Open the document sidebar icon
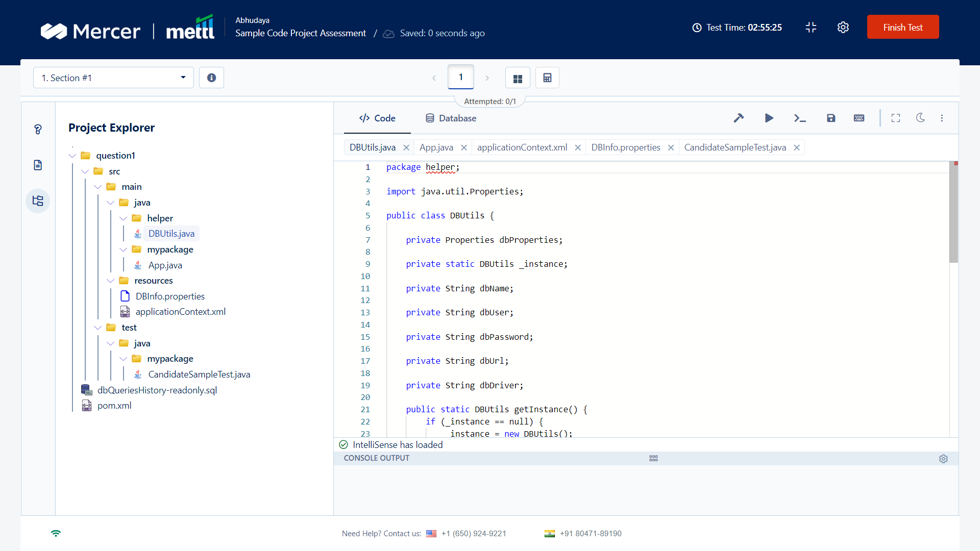The height and width of the screenshot is (551, 980). tap(38, 165)
